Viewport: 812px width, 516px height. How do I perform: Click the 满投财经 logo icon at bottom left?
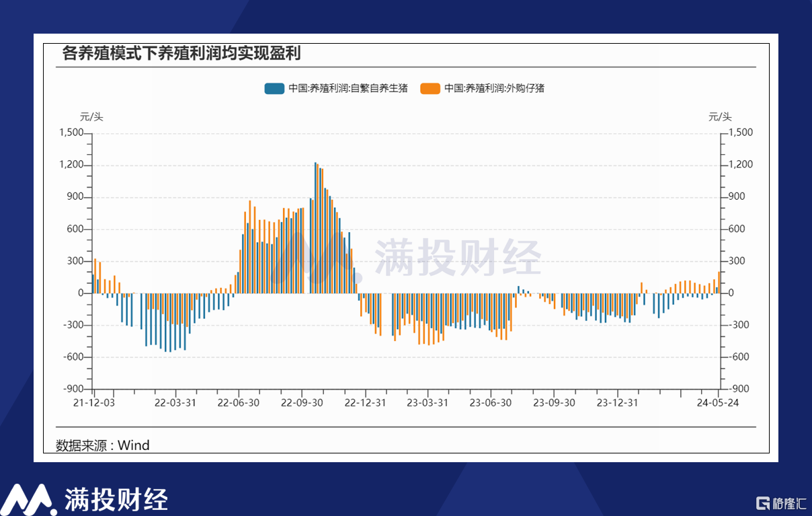tap(27, 499)
